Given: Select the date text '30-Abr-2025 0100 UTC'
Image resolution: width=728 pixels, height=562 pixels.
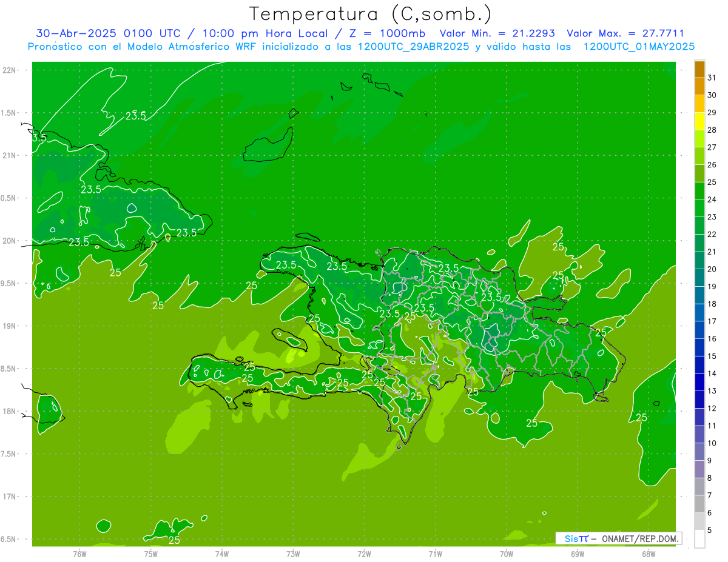Looking at the screenshot, I should pyautogui.click(x=110, y=33).
